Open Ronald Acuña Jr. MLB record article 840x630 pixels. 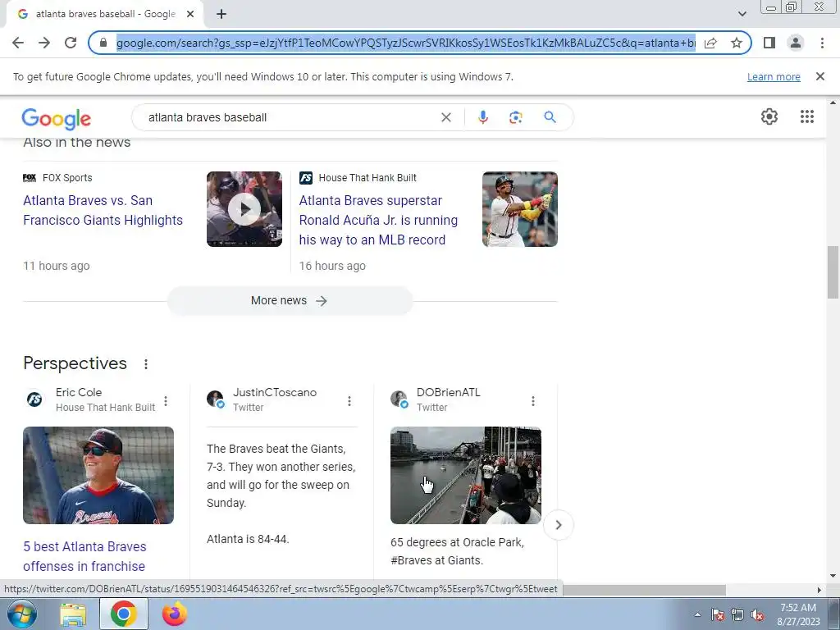[x=378, y=220]
